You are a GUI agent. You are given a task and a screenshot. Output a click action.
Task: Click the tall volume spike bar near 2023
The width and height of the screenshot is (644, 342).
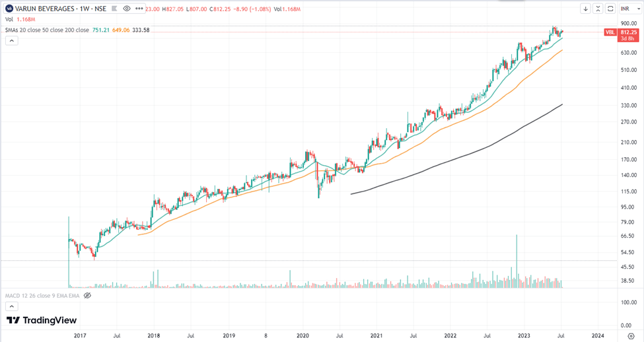(517, 261)
